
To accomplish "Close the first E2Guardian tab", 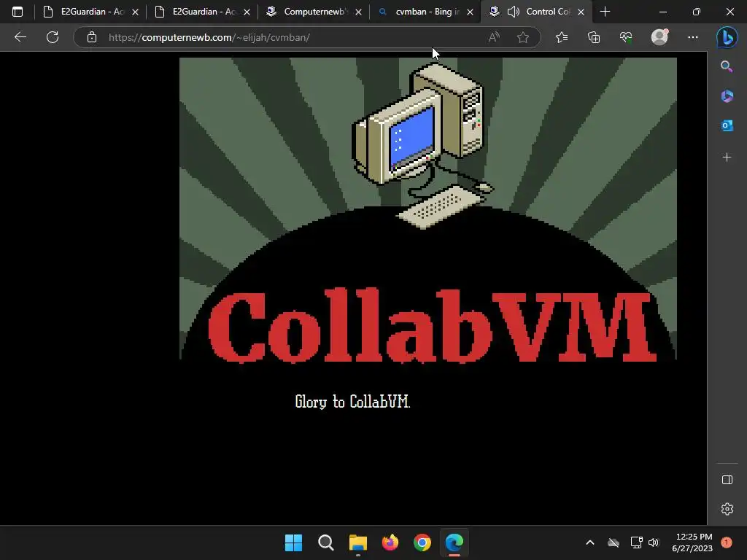I will coord(135,12).
